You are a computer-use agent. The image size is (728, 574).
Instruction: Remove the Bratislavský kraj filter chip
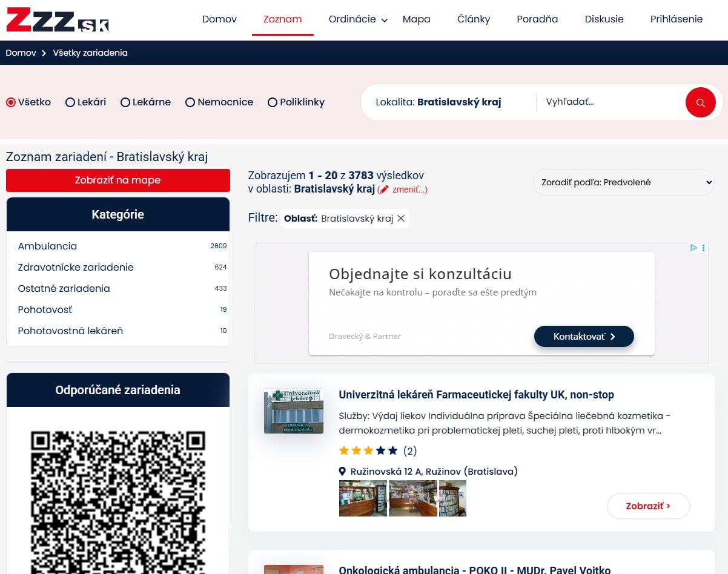(x=401, y=219)
